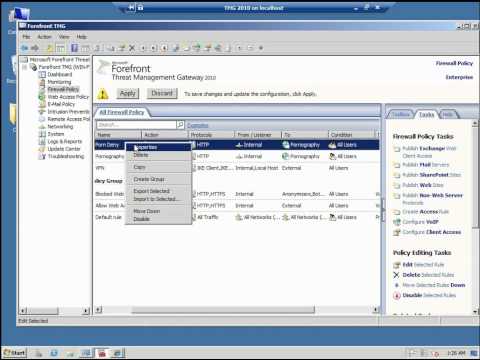The height and width of the screenshot is (360, 480).
Task: Click the Examples link beside search
Action: 198,126
